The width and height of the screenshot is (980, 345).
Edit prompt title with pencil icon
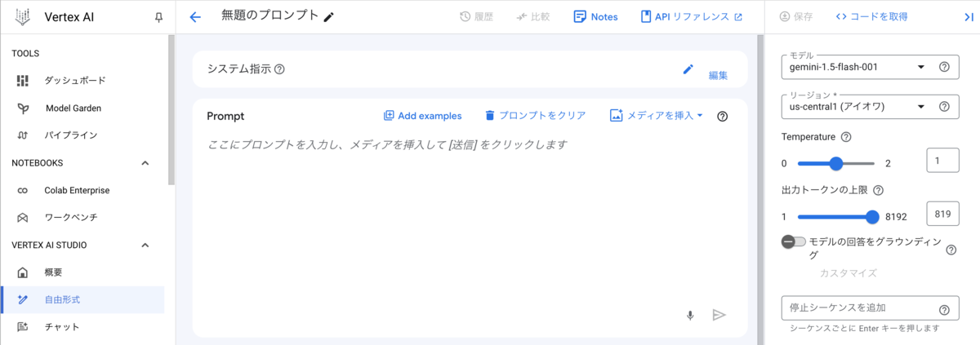328,17
